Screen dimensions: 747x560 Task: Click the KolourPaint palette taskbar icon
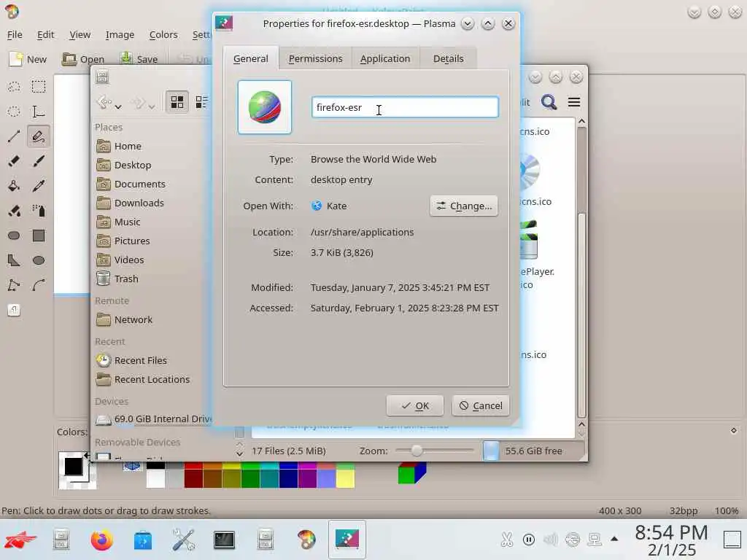pyautogui.click(x=306, y=540)
